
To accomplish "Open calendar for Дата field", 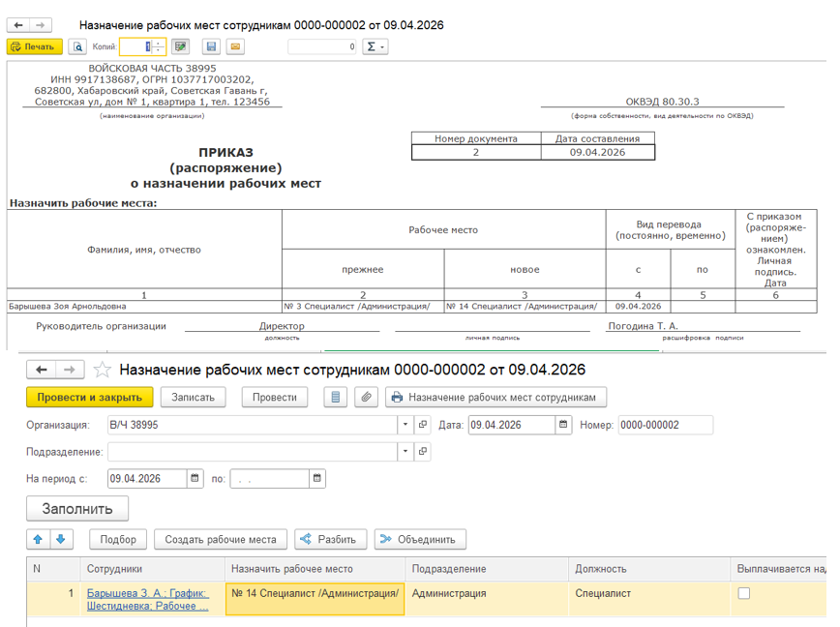I will (563, 425).
